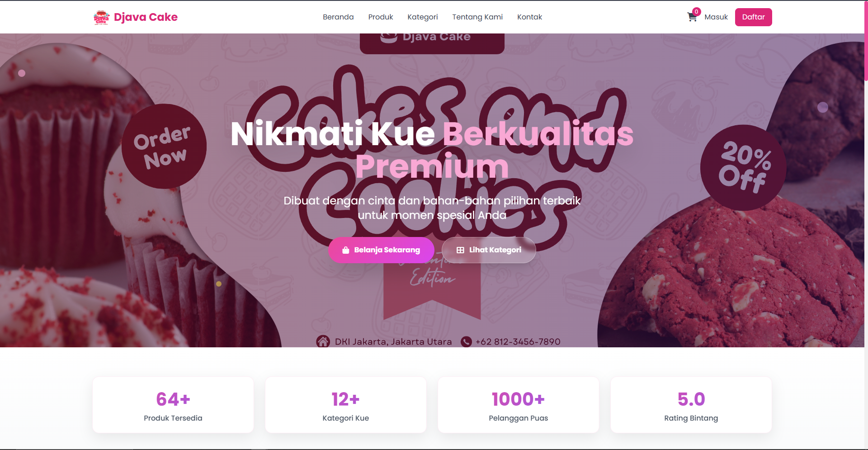The image size is (868, 450).
Task: Click the 5.0 Rating Bintang card
Action: pyautogui.click(x=691, y=405)
